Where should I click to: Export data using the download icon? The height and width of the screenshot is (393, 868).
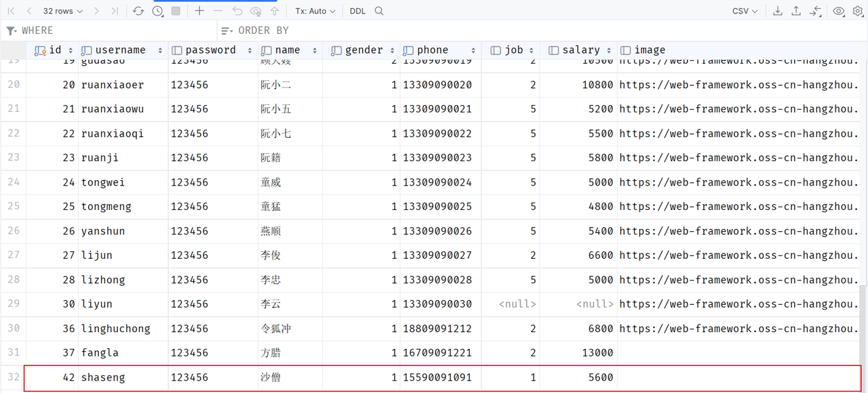(x=778, y=11)
